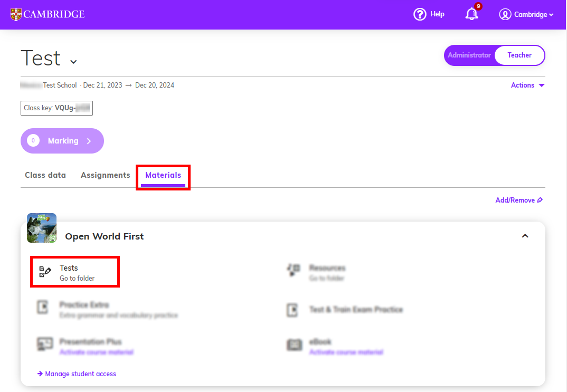Open notifications via the bell icon
Screen dimensions: 567x392
472,14
